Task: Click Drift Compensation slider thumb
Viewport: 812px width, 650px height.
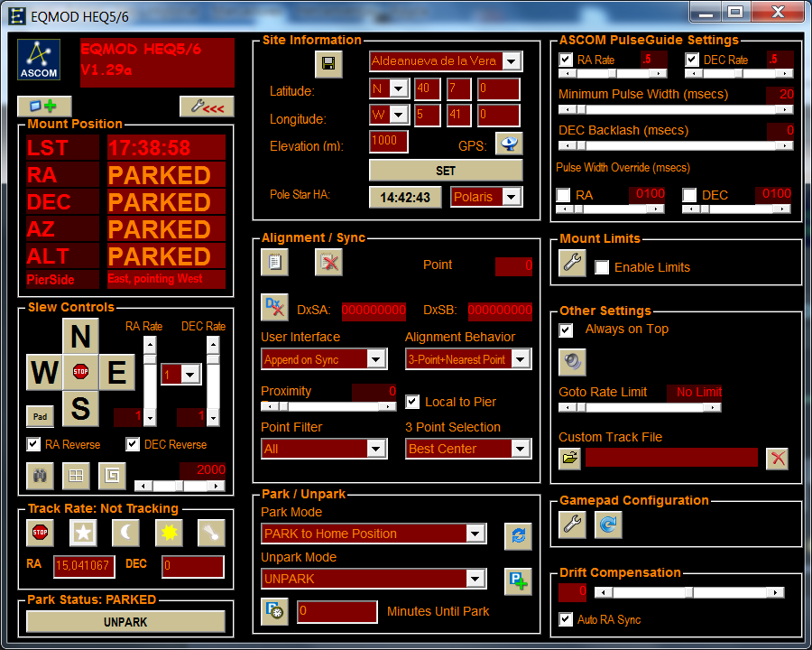Action: [688, 592]
